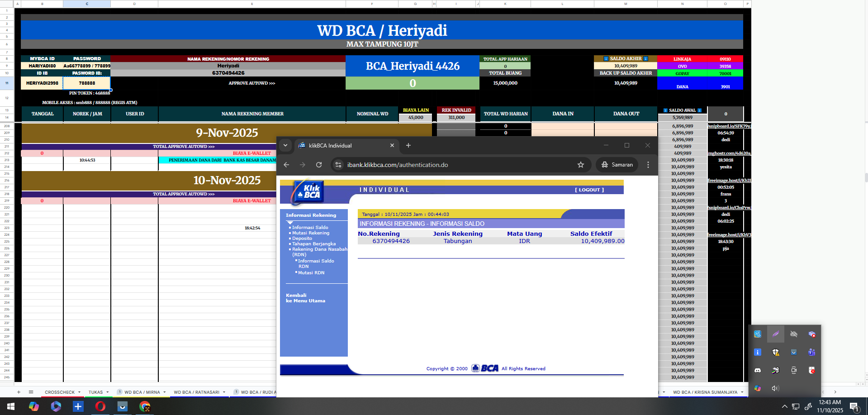
Task: Open the blue plus taskbar app
Action: 78,406
